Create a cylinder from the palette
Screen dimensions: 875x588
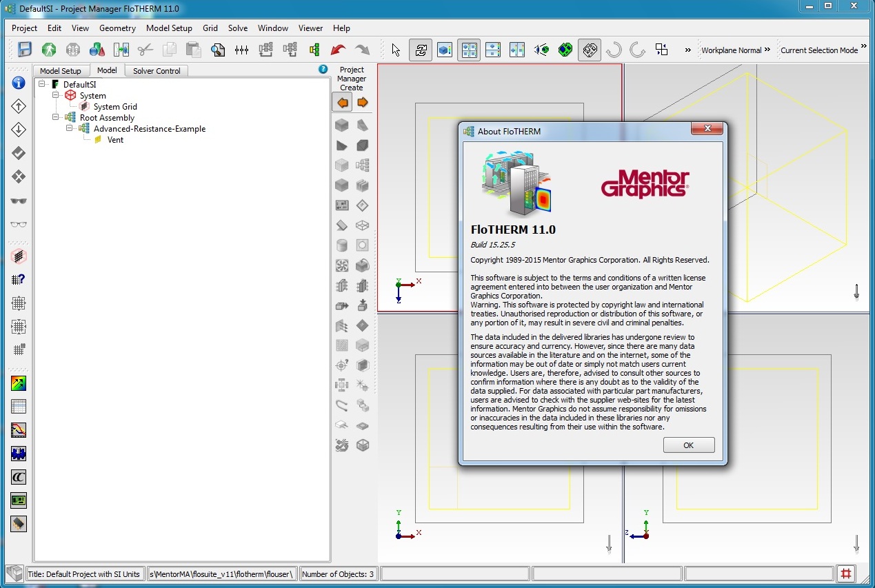click(341, 245)
